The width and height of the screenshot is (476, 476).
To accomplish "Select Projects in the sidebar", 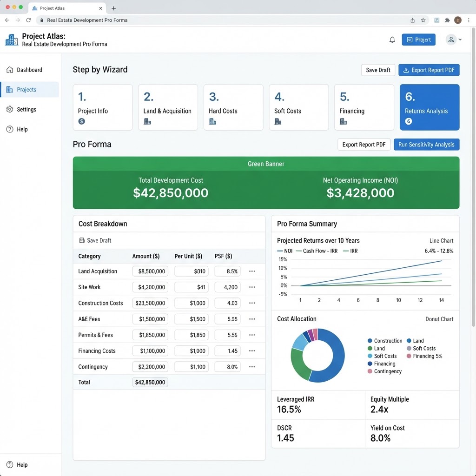I will [x=30, y=90].
